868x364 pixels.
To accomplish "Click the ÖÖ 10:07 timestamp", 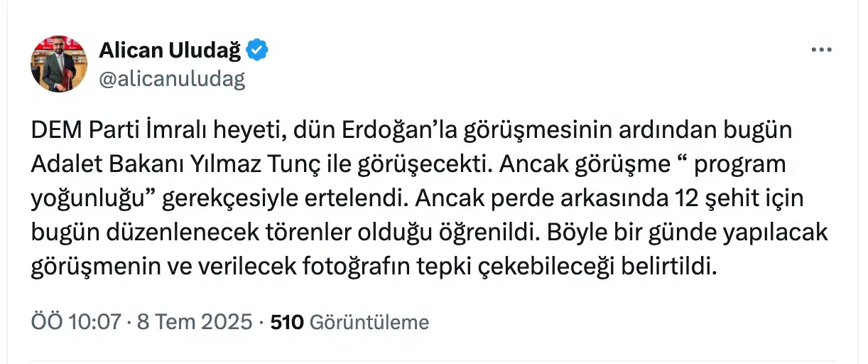I will click(76, 322).
